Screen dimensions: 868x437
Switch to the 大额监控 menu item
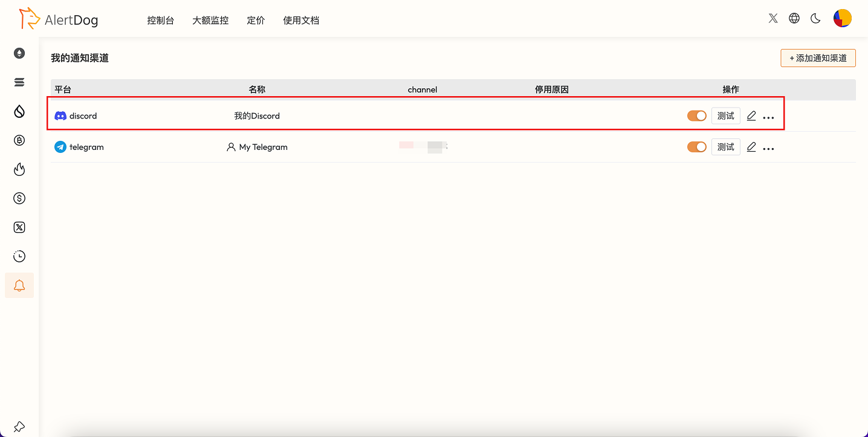coord(210,20)
